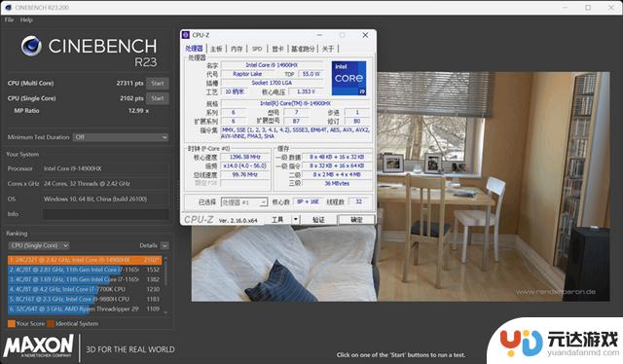Select ranking row Intel Core i7-7700K
Image resolution: width=623 pixels, height=364 pixels.
coord(85,289)
